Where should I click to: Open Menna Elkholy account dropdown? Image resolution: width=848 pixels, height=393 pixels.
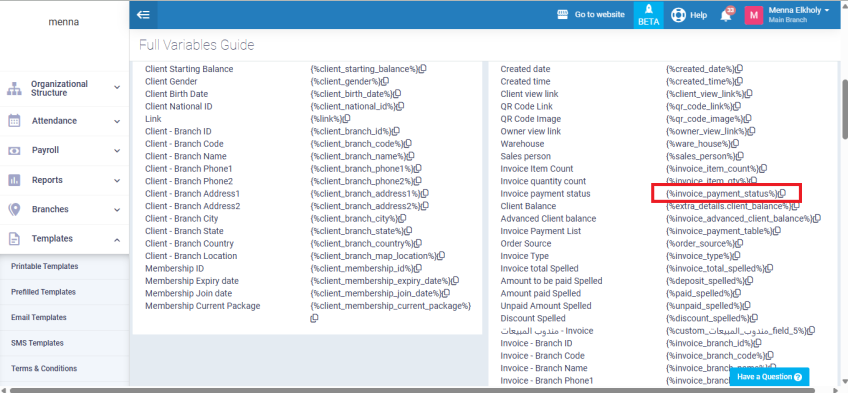tap(787, 15)
